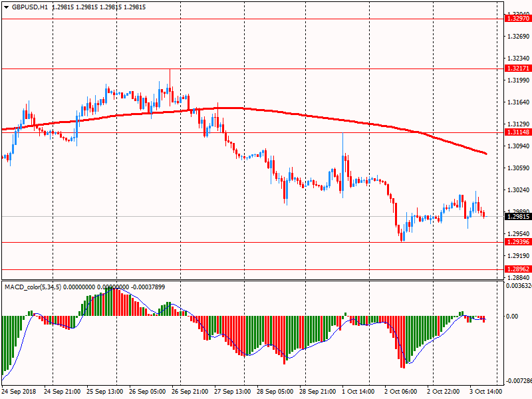The height and width of the screenshot is (399, 532).
Task: Open the GBPUSD,H1 chart dropdown triangle
Action: pos(7,7)
